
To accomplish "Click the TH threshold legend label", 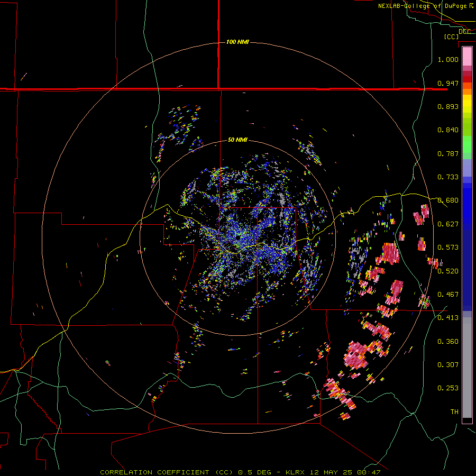I will 454,411.
